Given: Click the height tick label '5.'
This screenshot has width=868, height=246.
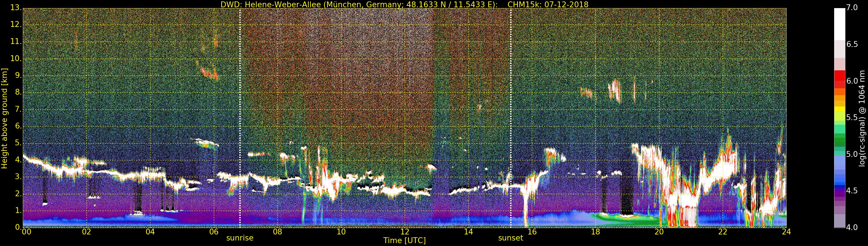Looking at the screenshot, I should pos(18,143).
